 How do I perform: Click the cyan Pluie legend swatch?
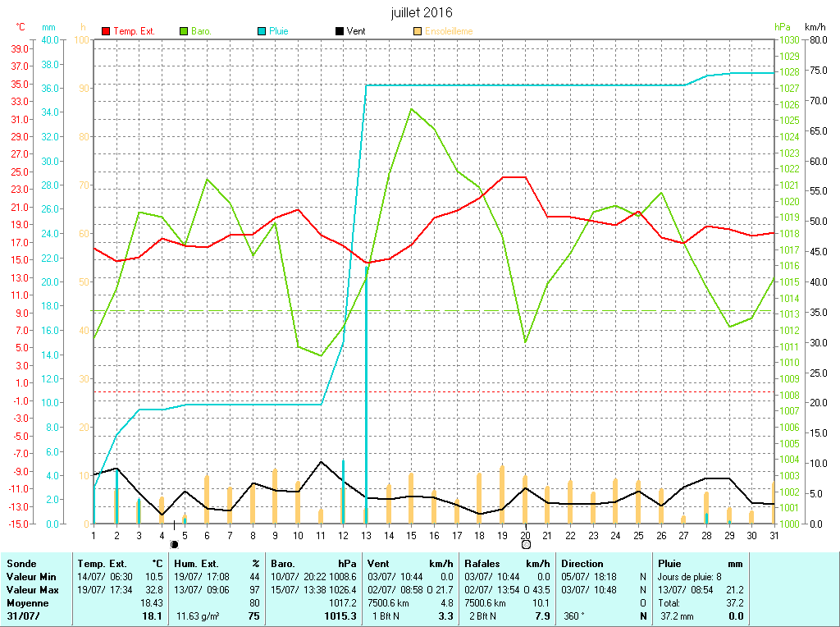click(x=262, y=31)
